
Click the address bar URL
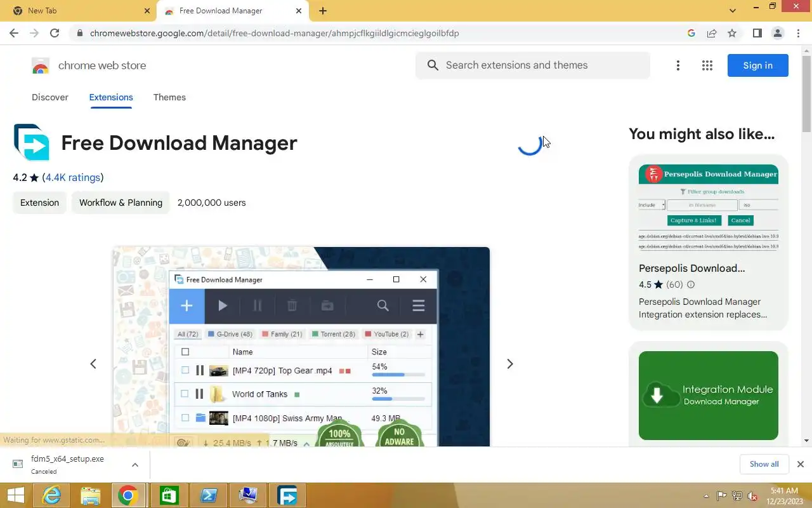(274, 33)
